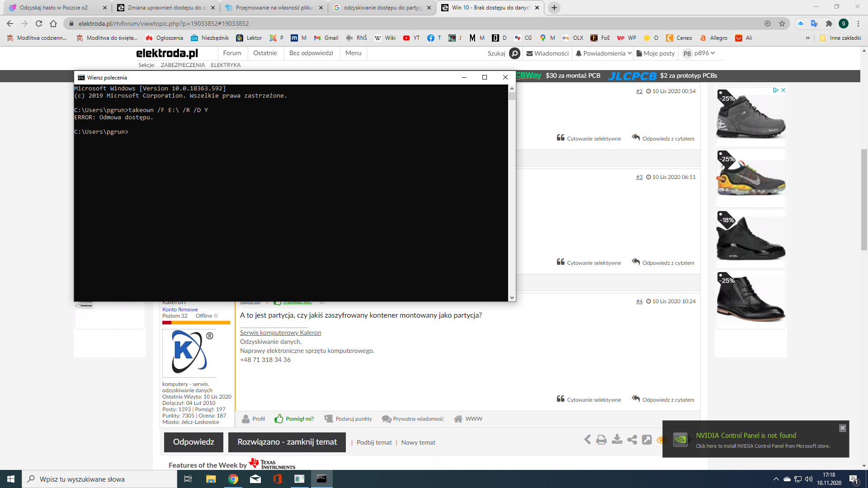Open the Ostatnie navigation item
The image size is (868, 488).
[265, 53]
